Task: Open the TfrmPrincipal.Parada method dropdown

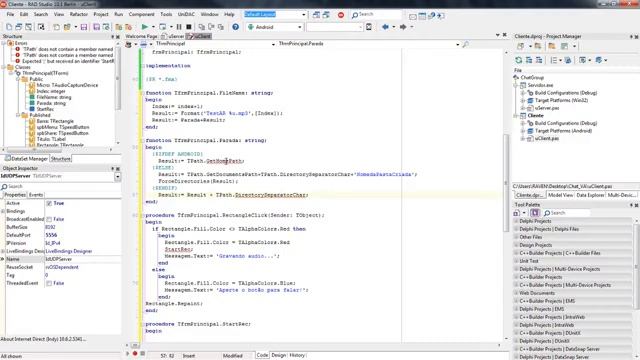Action: pyautogui.click(x=457, y=44)
